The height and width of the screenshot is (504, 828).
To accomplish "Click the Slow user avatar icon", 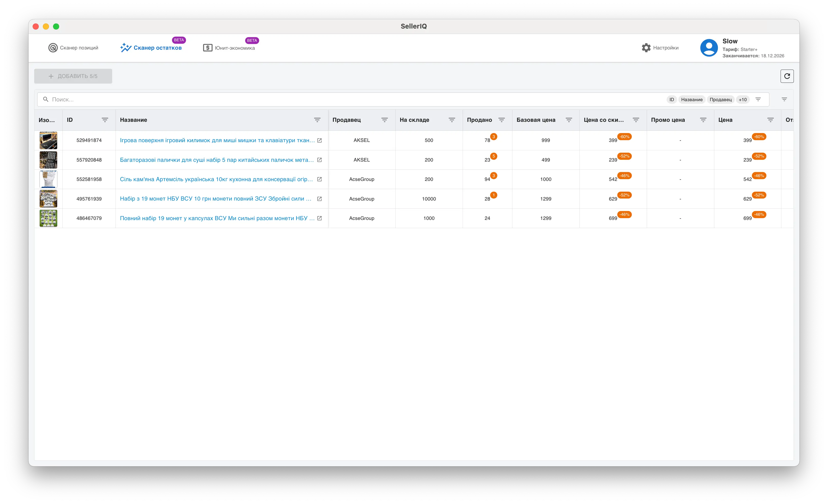I will pos(709,48).
